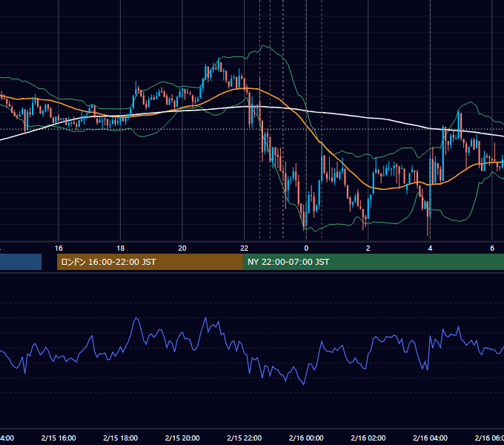Click the 2 hour label on upper axis

tap(368, 248)
